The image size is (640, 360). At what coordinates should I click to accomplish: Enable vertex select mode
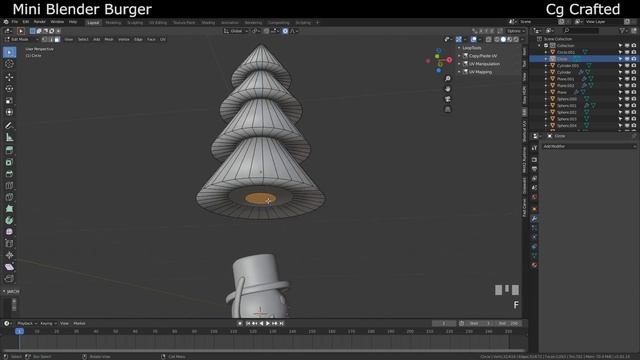[44, 39]
